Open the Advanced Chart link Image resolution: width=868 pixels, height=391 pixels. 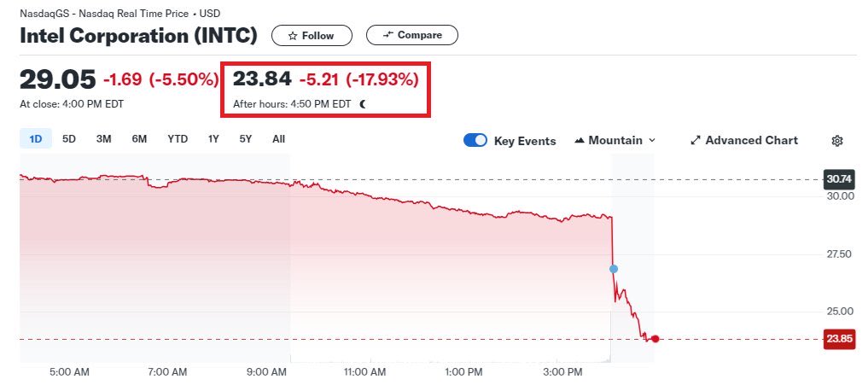(x=751, y=141)
